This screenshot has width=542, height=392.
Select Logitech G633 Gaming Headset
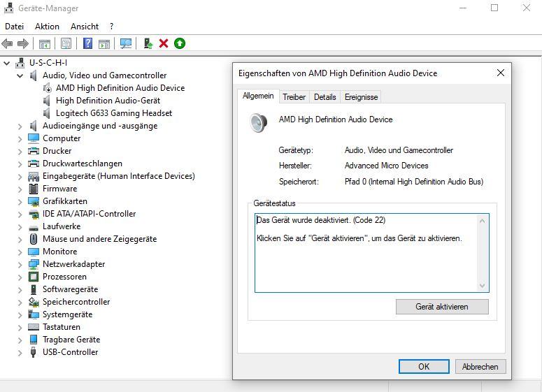(114, 113)
